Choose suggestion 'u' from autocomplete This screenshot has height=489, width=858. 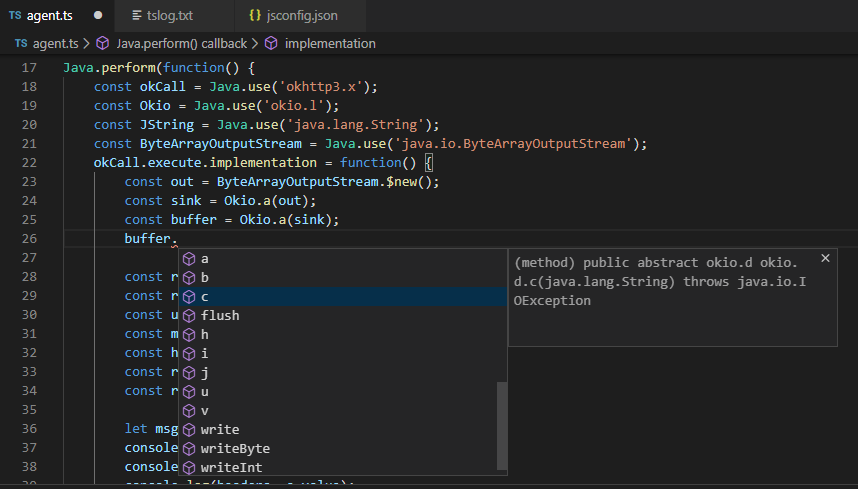click(x=343, y=392)
